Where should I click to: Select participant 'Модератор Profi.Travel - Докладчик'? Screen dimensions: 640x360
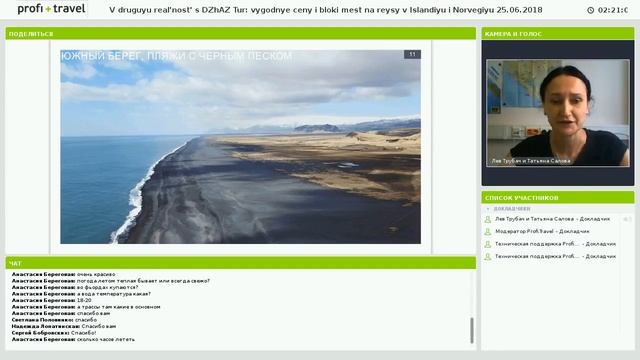point(542,231)
